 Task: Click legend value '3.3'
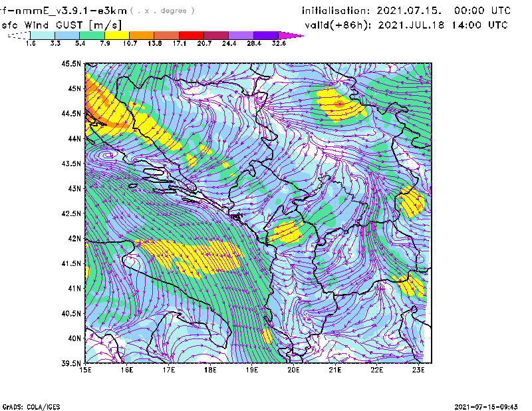(x=55, y=43)
